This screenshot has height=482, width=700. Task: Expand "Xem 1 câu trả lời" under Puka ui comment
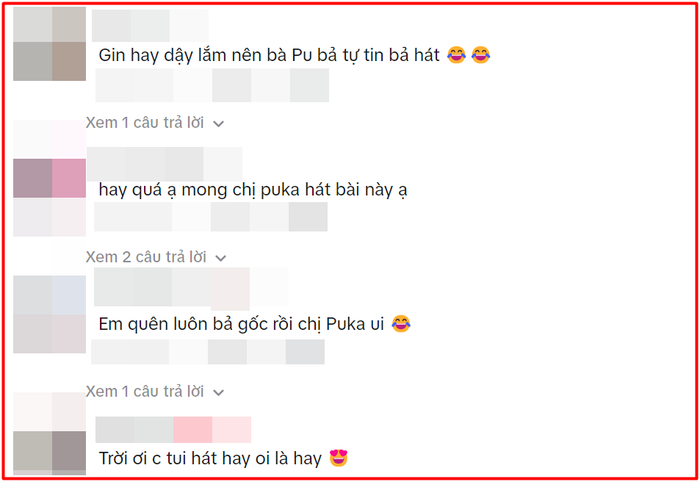tap(154, 391)
